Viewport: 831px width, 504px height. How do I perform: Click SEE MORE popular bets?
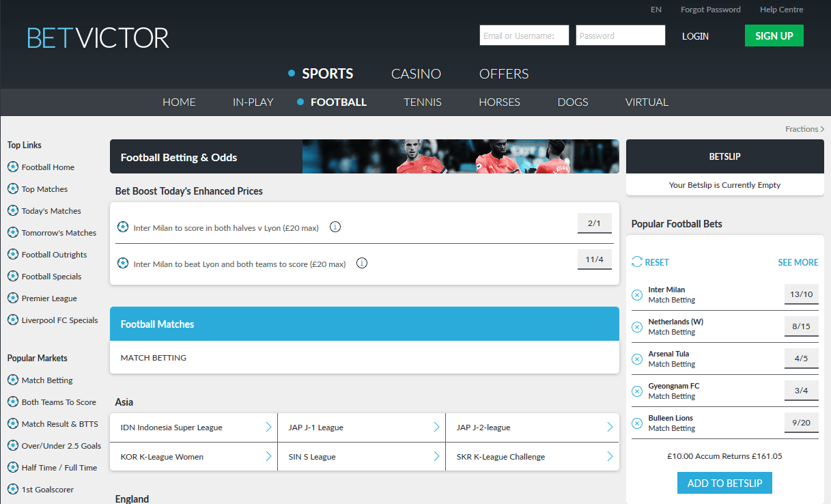point(798,262)
